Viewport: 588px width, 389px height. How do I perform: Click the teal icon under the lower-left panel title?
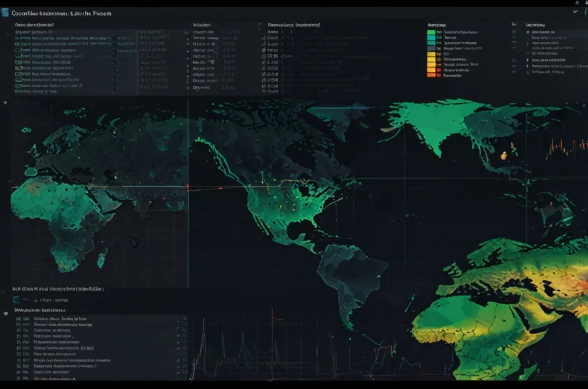(x=17, y=299)
